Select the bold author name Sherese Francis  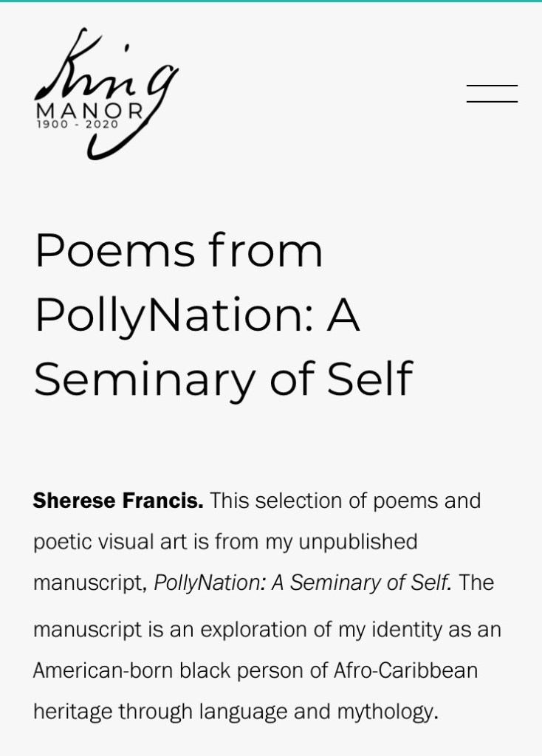click(x=118, y=501)
